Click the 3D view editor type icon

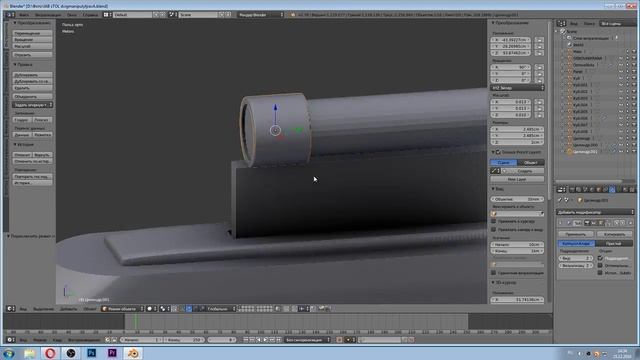click(11, 309)
